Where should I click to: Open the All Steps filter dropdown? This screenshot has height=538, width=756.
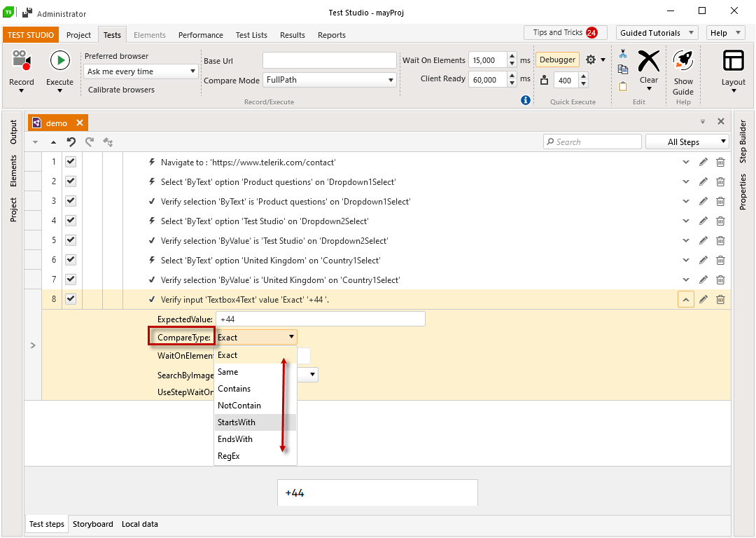tap(687, 142)
